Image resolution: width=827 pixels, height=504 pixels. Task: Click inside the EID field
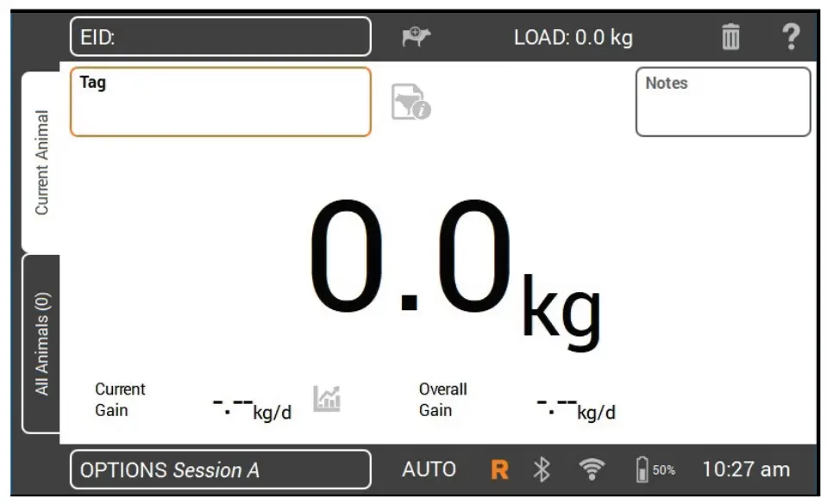click(x=221, y=36)
